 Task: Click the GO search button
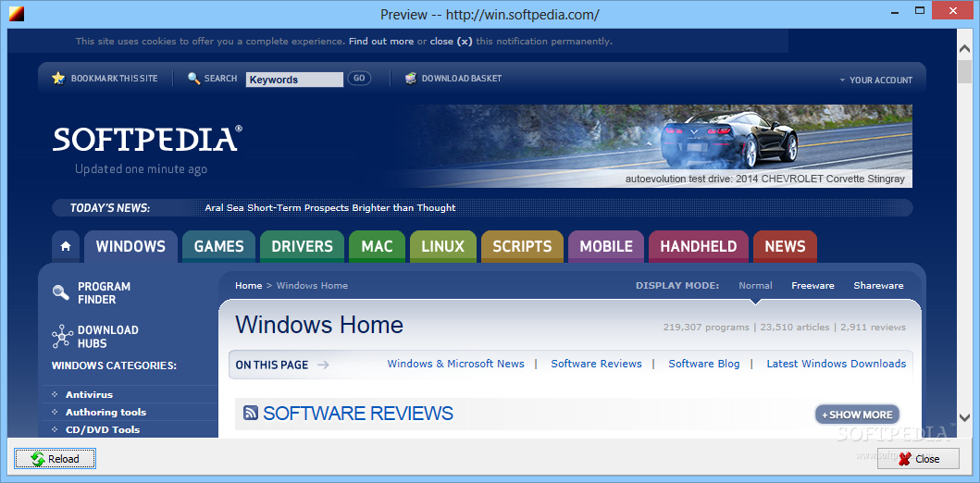359,78
